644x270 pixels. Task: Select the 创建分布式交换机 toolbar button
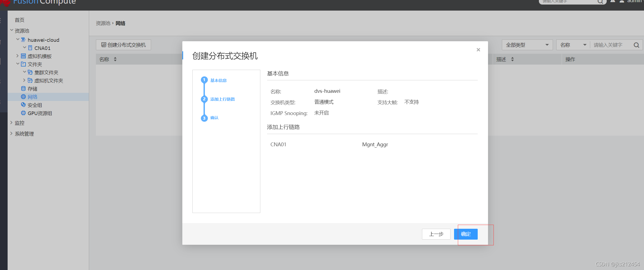coord(123,45)
